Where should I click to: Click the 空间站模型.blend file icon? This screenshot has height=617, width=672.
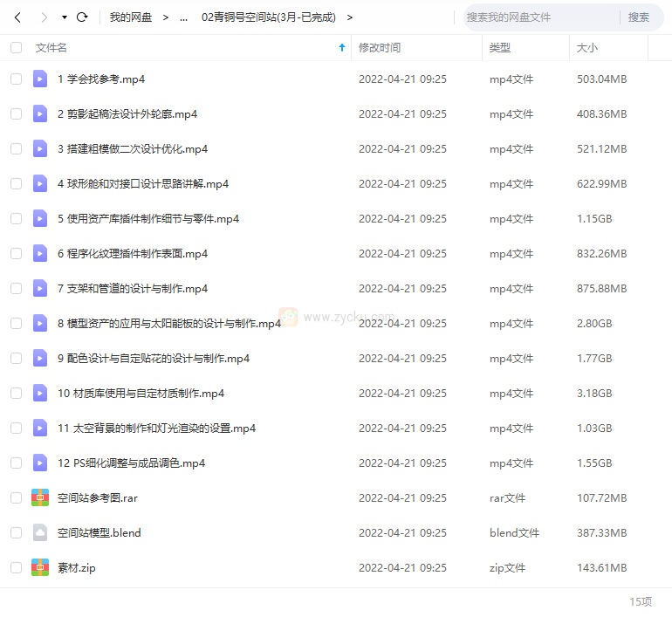(40, 533)
